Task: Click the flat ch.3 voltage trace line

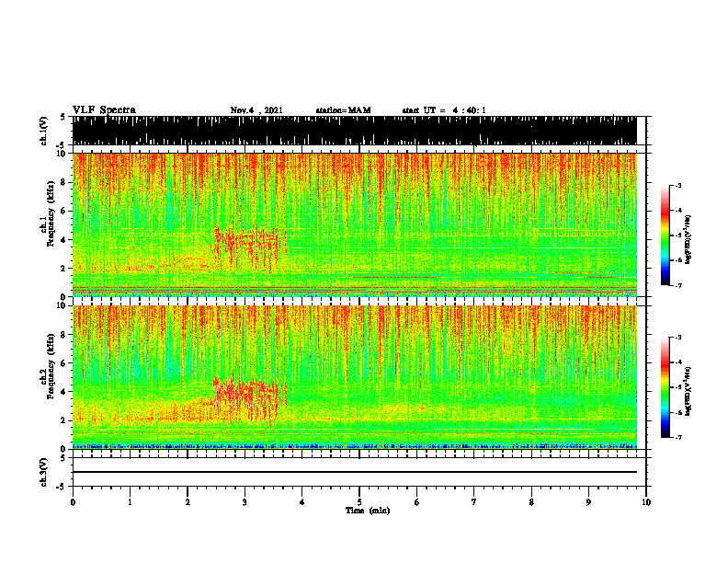Action: pyautogui.click(x=355, y=472)
